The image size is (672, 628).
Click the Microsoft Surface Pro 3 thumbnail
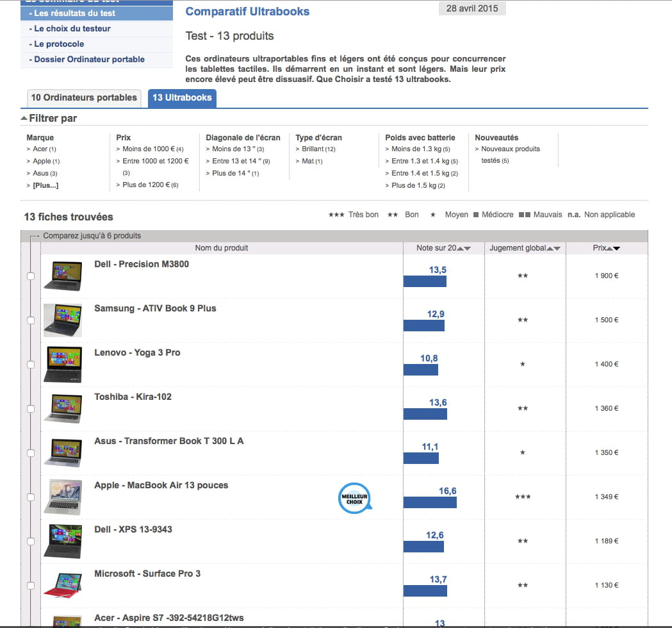(63, 585)
